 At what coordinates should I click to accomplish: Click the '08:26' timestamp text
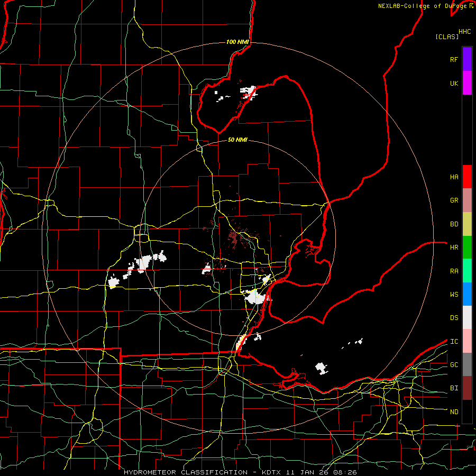[346, 472]
